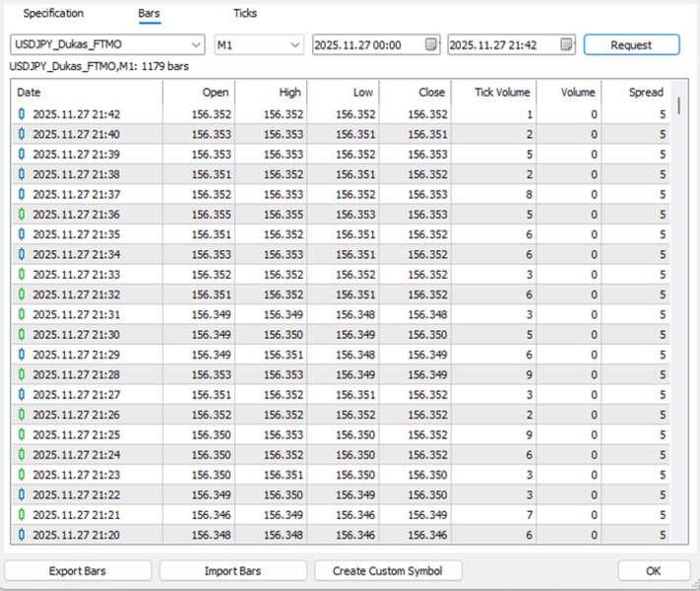Click the Open column header
700x591 pixels.
(199, 92)
